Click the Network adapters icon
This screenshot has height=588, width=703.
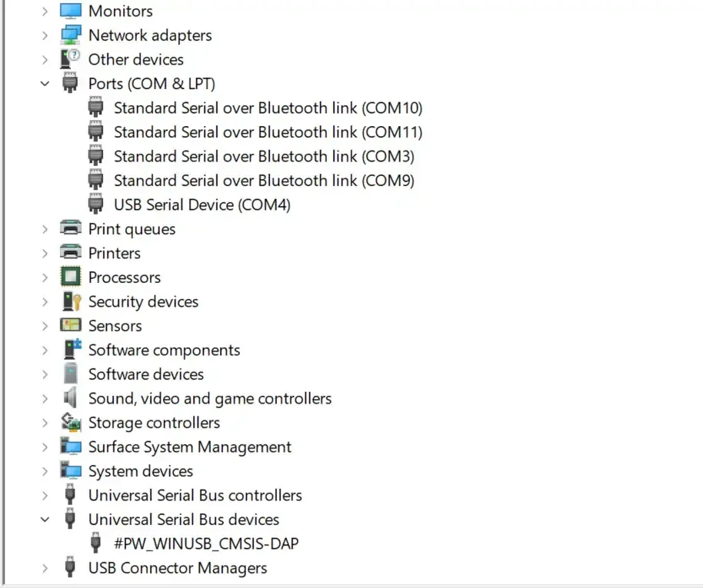pyautogui.click(x=71, y=35)
